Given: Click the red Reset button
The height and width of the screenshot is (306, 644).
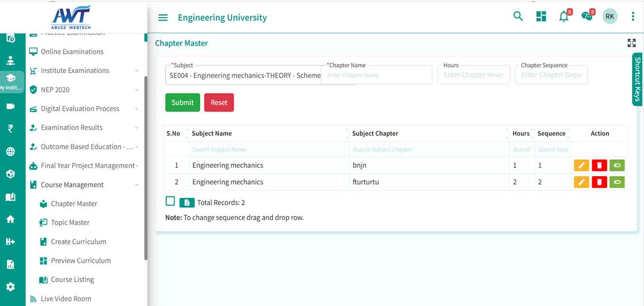Looking at the screenshot, I should point(219,103).
